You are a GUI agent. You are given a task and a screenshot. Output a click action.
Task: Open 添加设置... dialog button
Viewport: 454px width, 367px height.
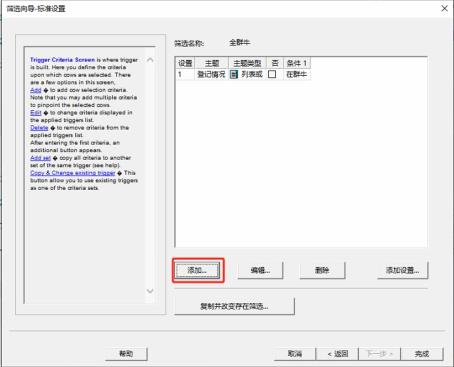tap(403, 270)
